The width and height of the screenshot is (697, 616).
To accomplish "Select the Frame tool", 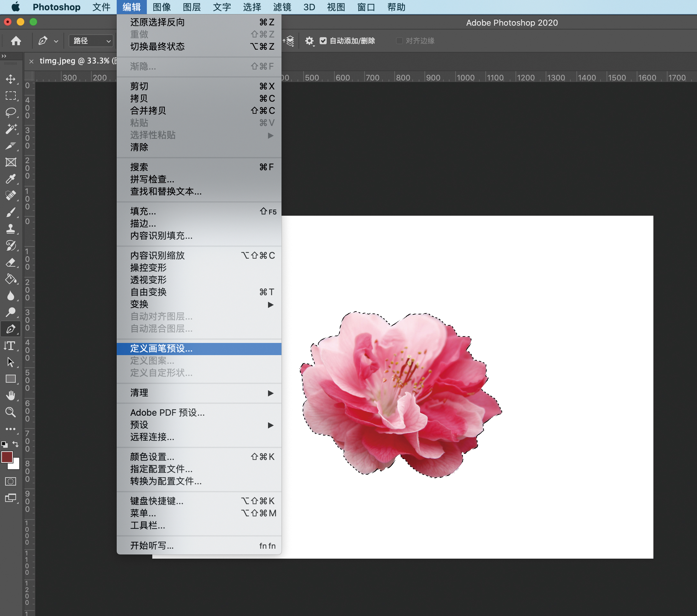I will (11, 162).
